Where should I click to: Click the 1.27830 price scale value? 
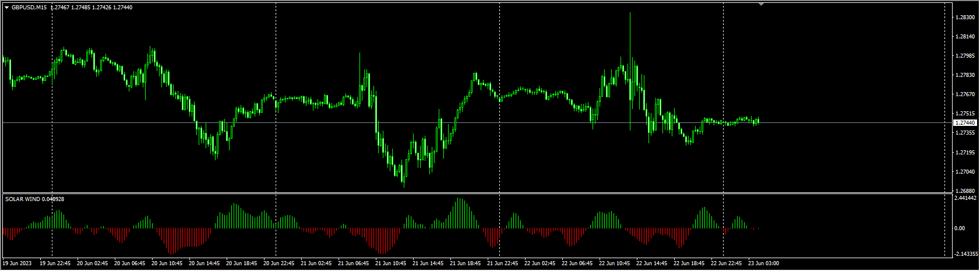click(x=965, y=75)
